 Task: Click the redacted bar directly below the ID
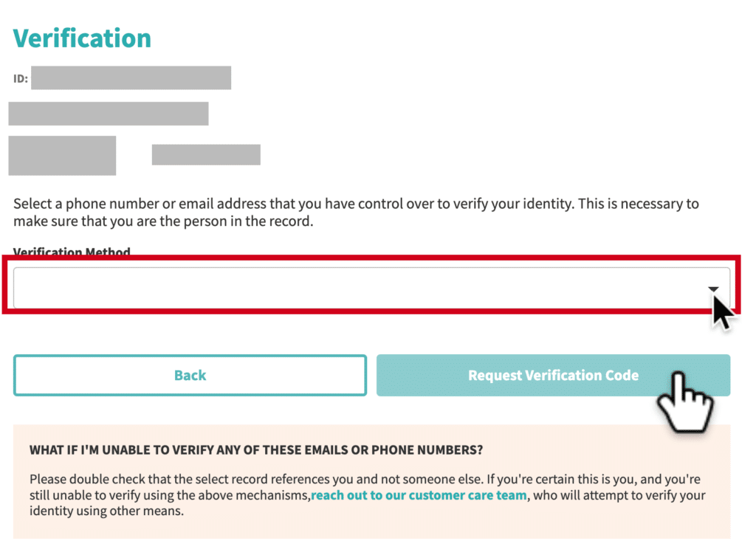click(109, 114)
